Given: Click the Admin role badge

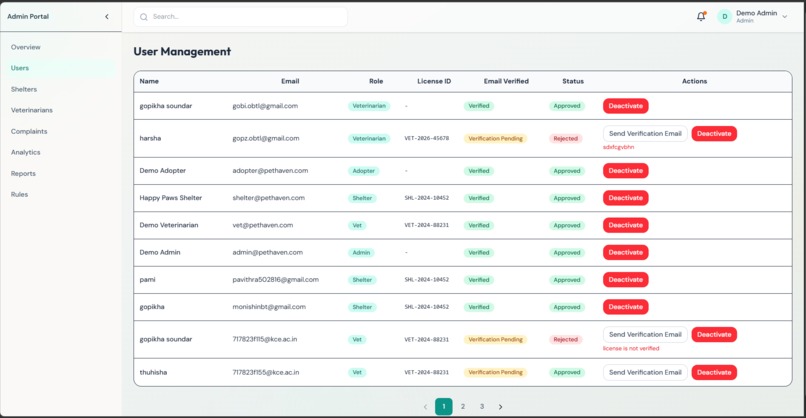Looking at the screenshot, I should coord(361,252).
